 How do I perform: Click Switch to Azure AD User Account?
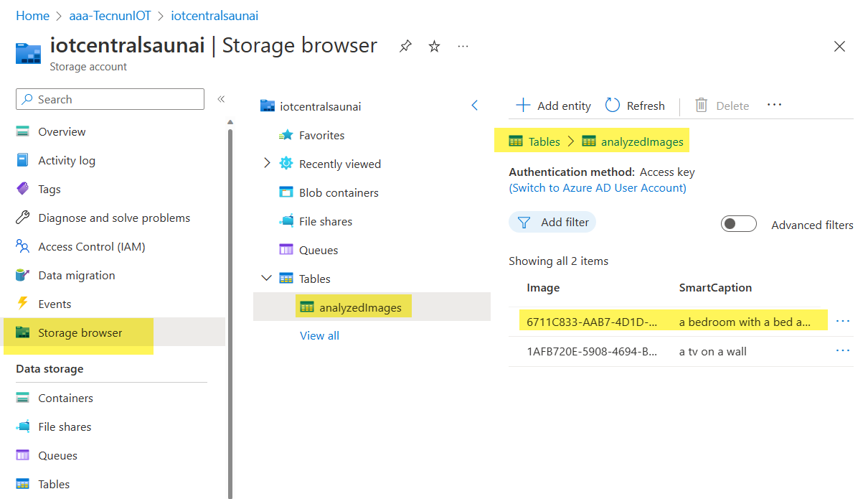pyautogui.click(x=598, y=188)
